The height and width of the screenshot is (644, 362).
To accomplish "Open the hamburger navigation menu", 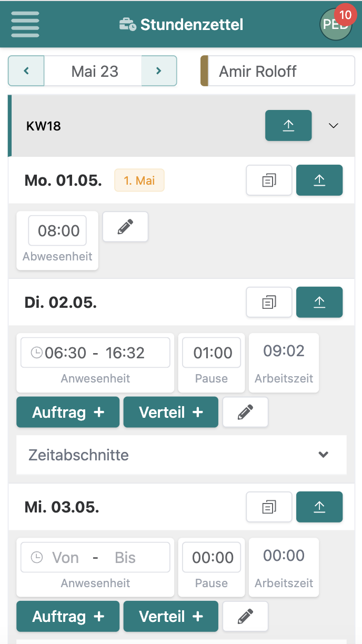I will [x=25, y=24].
